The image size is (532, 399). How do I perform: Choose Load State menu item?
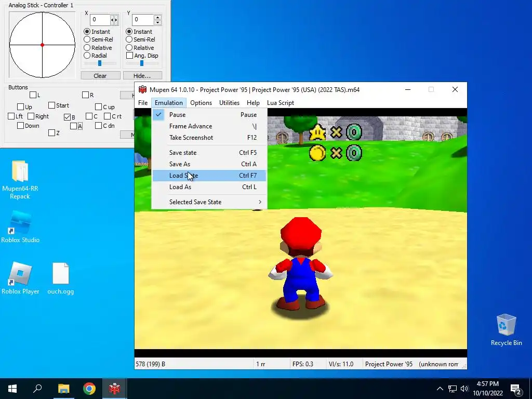point(209,176)
